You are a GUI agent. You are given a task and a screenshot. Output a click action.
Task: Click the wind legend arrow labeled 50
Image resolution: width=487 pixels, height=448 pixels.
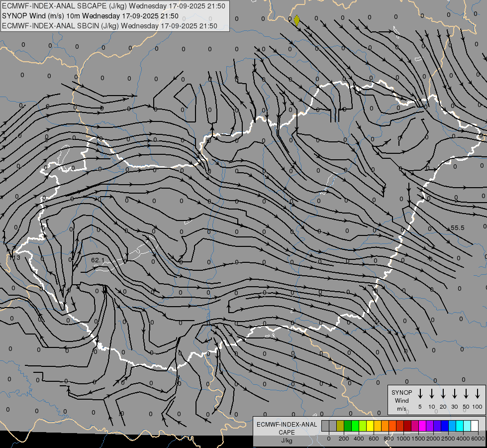pyautogui.click(x=466, y=394)
